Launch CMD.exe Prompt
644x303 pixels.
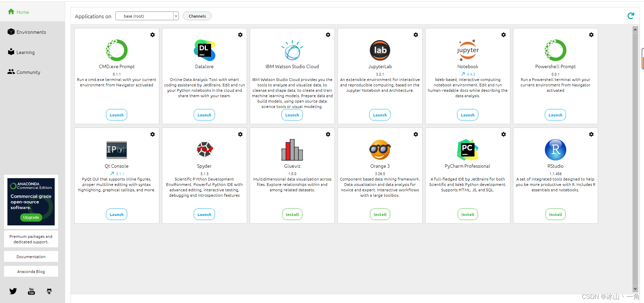[117, 115]
